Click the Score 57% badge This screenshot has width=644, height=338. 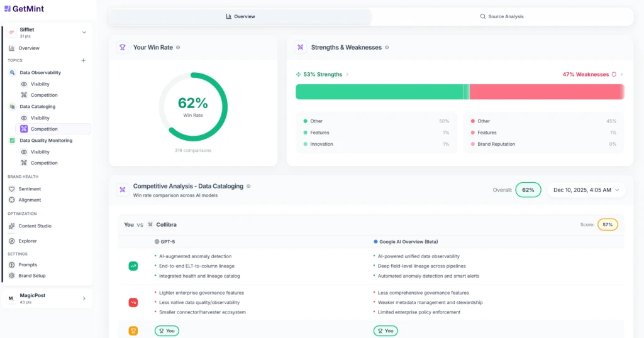608,225
